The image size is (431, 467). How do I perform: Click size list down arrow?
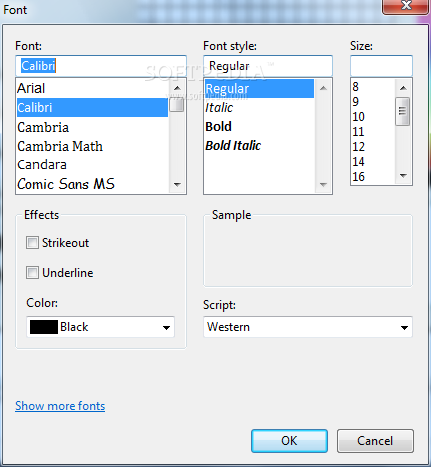click(403, 176)
